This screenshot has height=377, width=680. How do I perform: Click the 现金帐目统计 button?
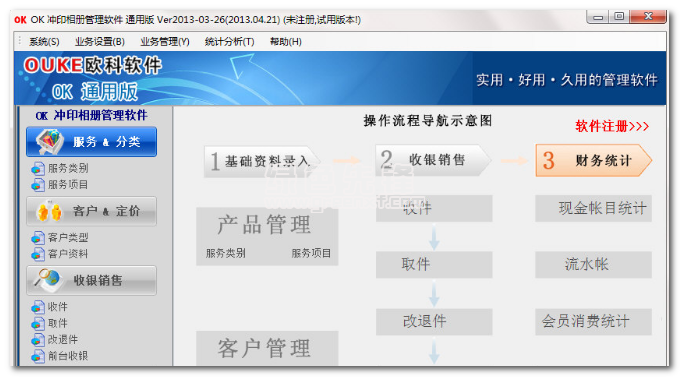coord(593,208)
